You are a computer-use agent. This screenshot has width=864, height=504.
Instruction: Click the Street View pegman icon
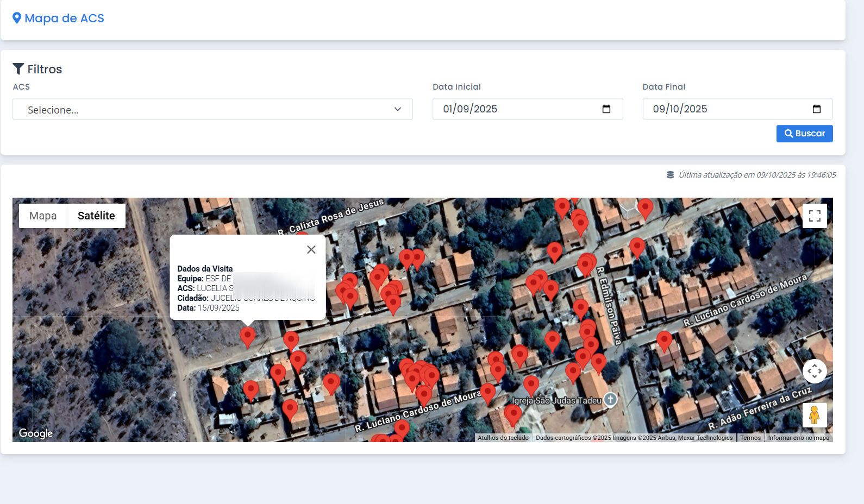coord(815,415)
